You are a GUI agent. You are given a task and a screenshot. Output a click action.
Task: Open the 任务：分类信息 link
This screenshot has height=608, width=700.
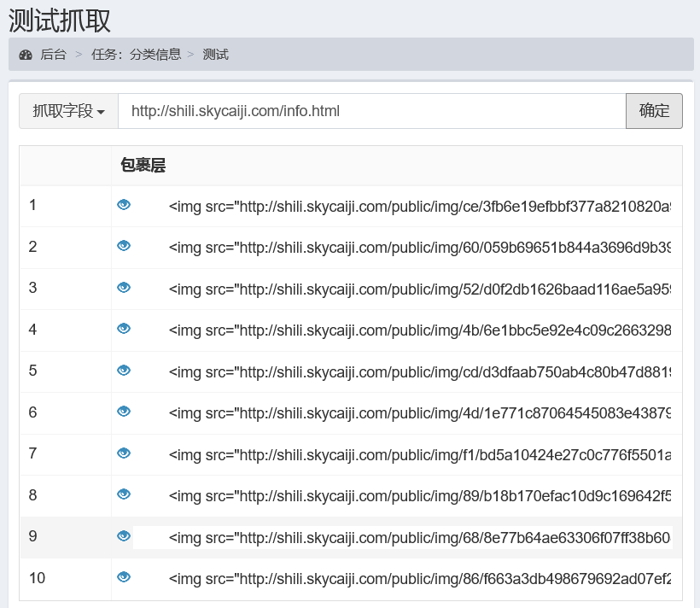(136, 54)
